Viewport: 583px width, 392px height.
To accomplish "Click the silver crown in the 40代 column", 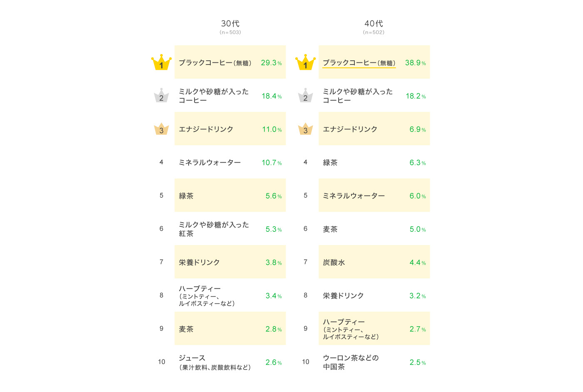I will 305,96.
